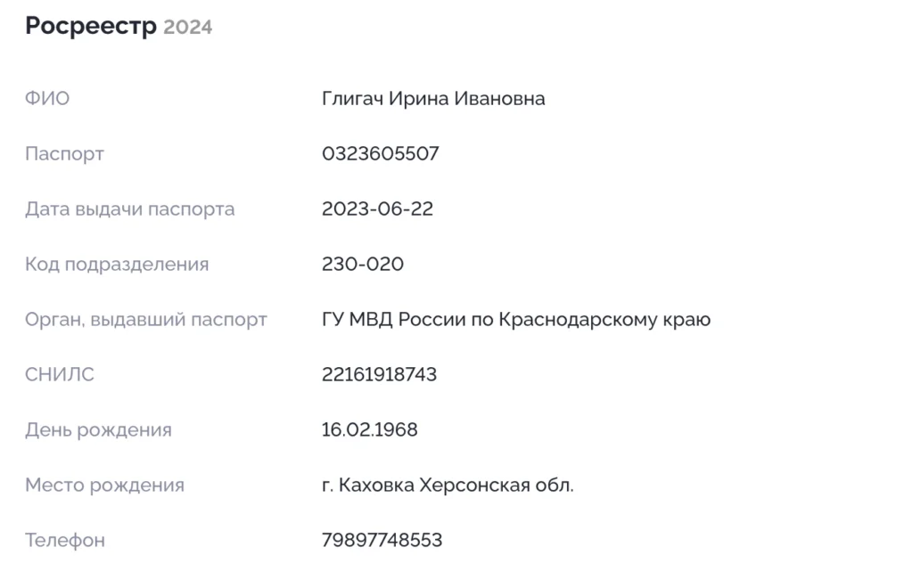Select the СНИЛС number value

[x=380, y=374]
